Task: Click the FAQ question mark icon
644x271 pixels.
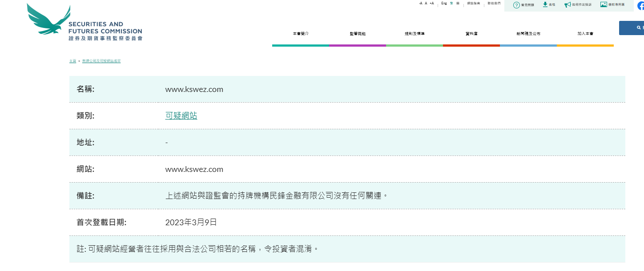Action: [x=516, y=5]
